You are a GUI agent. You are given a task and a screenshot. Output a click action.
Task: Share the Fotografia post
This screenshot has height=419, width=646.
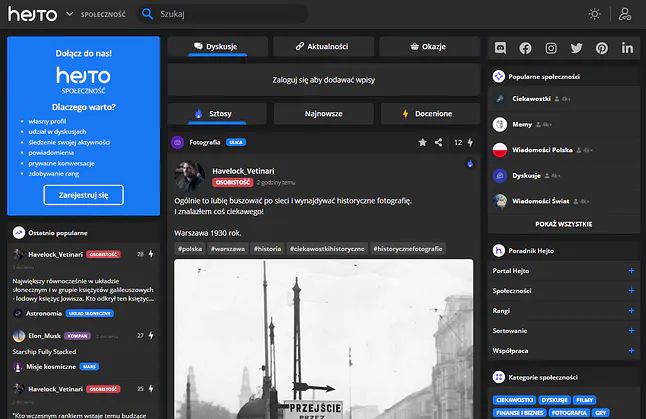tap(438, 143)
